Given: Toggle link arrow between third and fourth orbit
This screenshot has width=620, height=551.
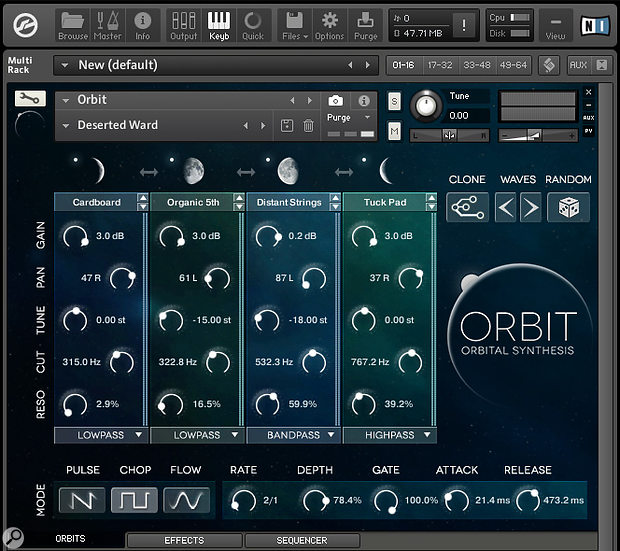Looking at the screenshot, I should [x=344, y=172].
